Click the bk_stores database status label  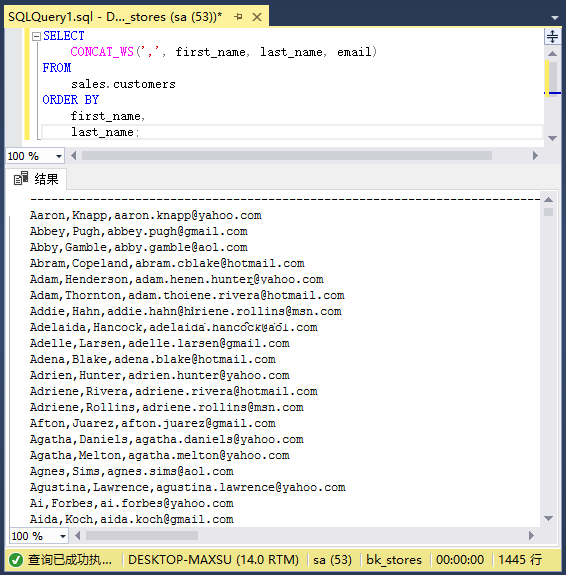click(x=394, y=560)
